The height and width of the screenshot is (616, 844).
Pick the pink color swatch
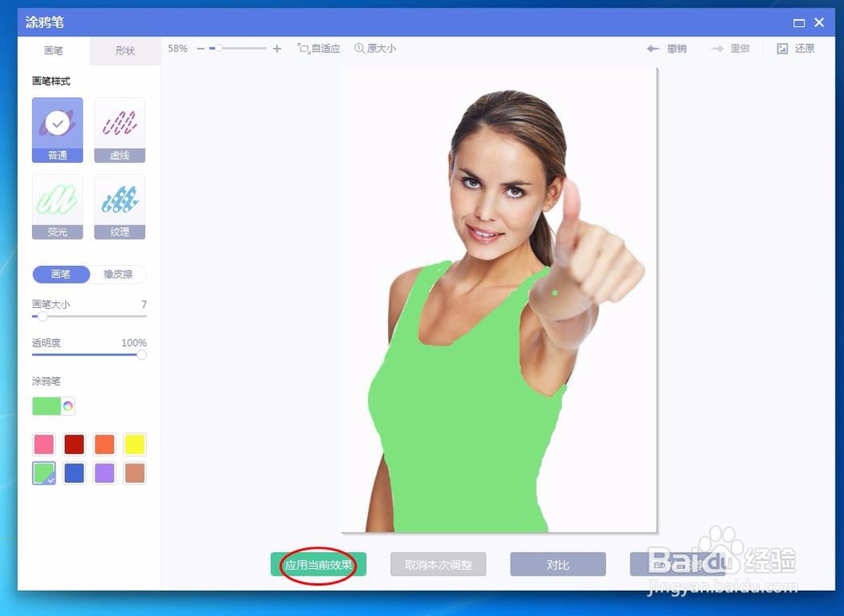click(x=44, y=445)
